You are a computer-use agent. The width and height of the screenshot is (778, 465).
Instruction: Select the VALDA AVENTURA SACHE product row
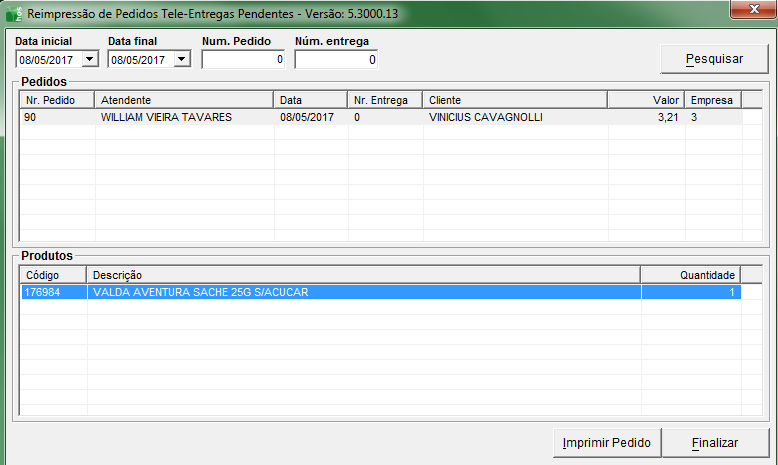pyautogui.click(x=380, y=292)
